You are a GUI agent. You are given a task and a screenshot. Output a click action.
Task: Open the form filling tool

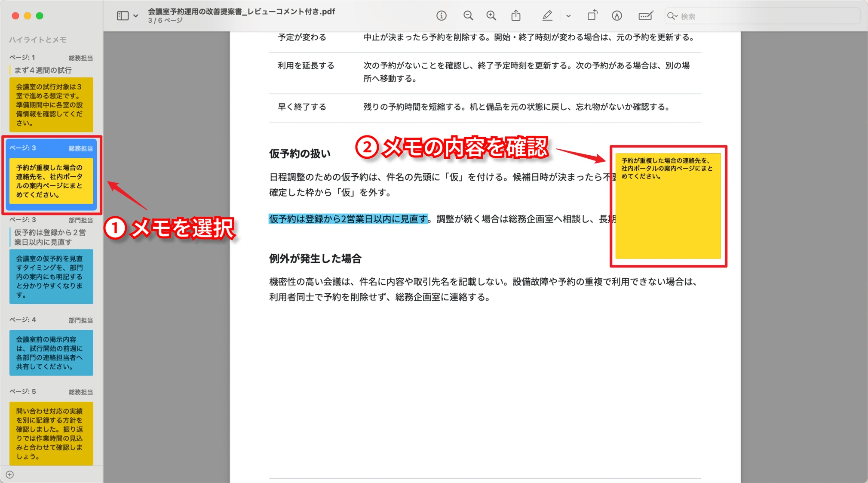tap(645, 16)
